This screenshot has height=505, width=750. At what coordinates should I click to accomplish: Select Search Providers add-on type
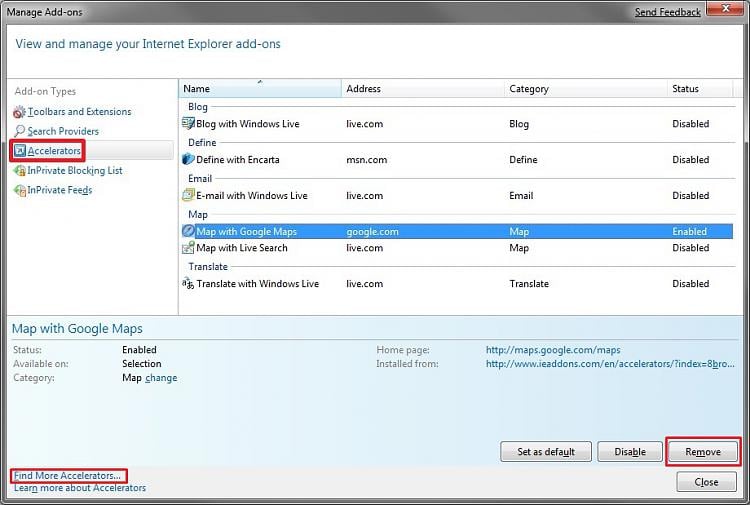(x=63, y=131)
